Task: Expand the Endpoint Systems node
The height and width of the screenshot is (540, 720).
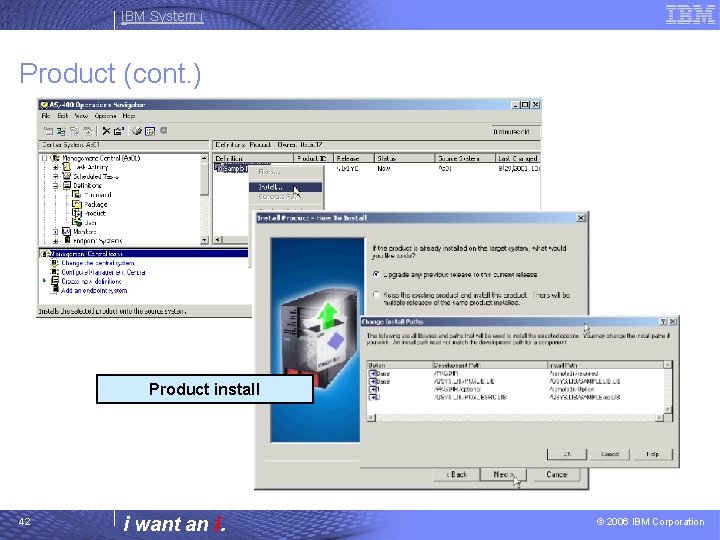Action: pyautogui.click(x=56, y=241)
